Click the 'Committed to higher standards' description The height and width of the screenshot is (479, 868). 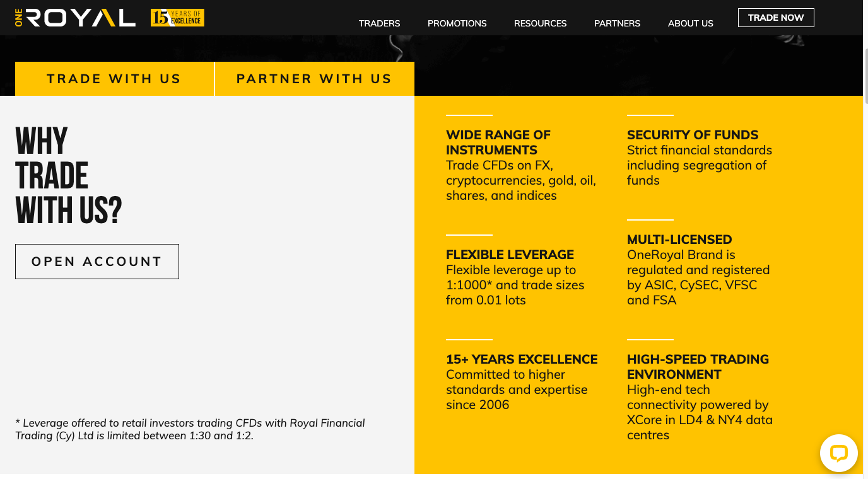tap(517, 390)
